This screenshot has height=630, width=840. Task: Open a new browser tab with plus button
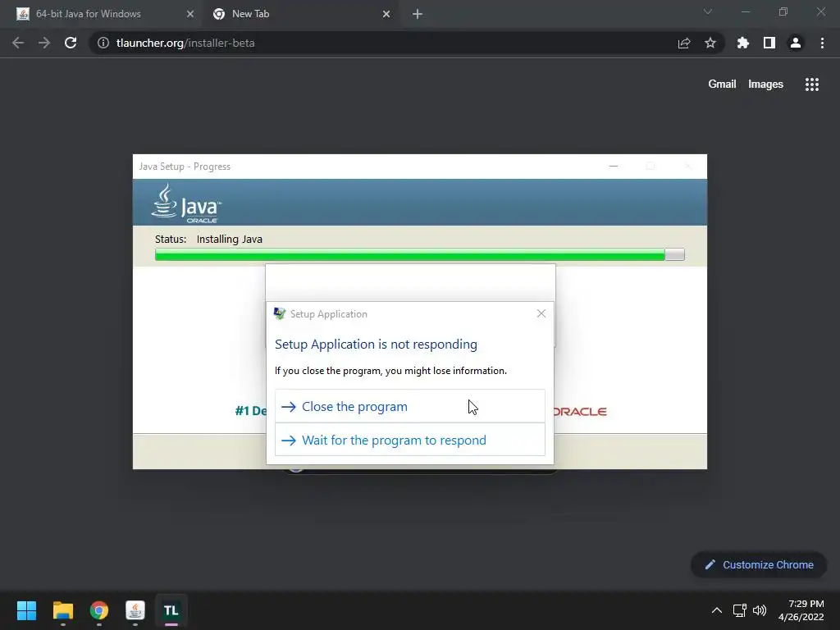pos(418,14)
